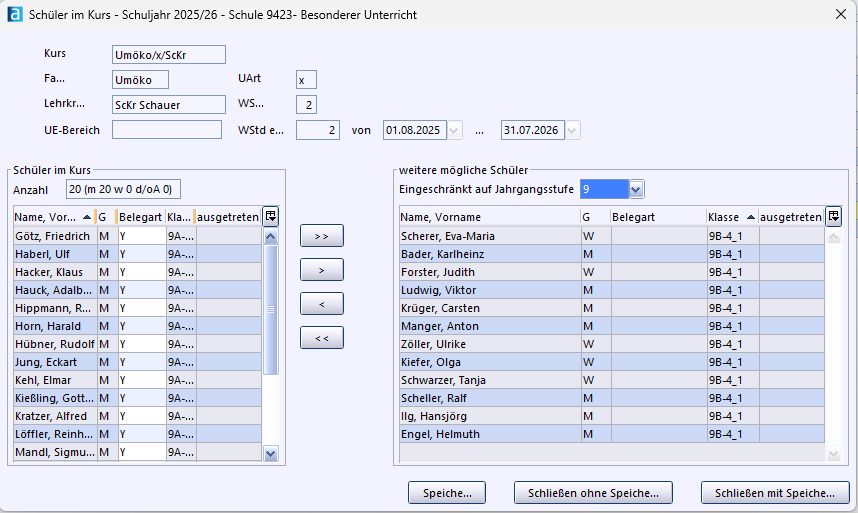Remove all students with the << button
This screenshot has width=858, height=513.
pos(321,338)
